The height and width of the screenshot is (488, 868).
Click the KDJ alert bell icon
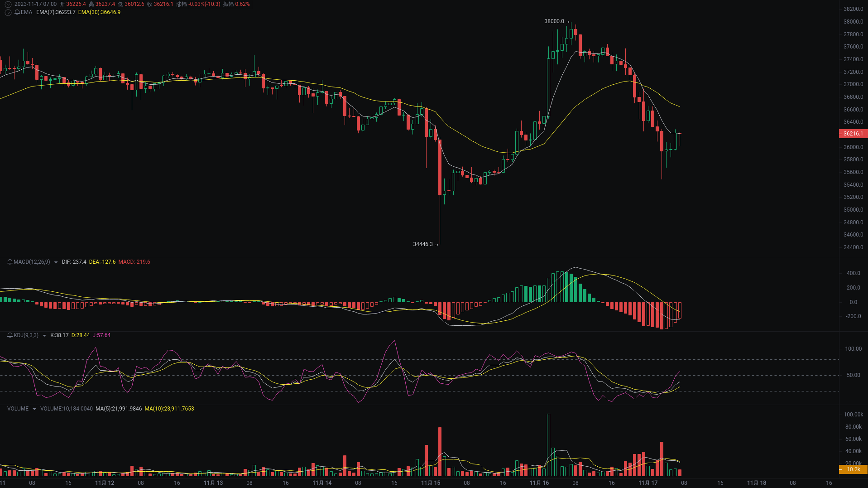tap(10, 335)
